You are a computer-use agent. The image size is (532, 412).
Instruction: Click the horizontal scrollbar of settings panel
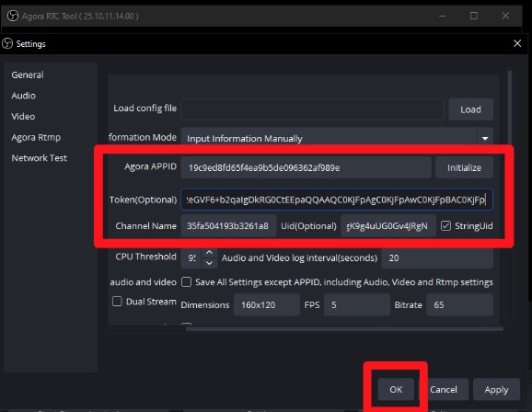point(345,328)
